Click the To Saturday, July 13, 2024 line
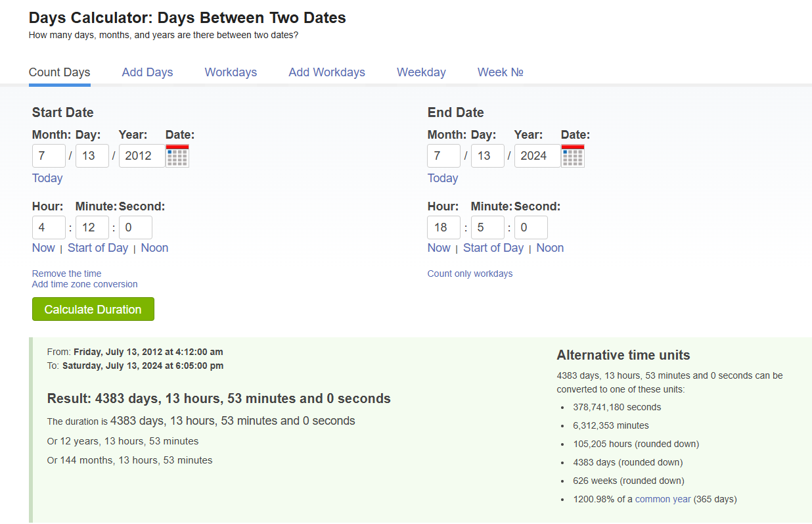The width and height of the screenshot is (812, 524). [135, 366]
